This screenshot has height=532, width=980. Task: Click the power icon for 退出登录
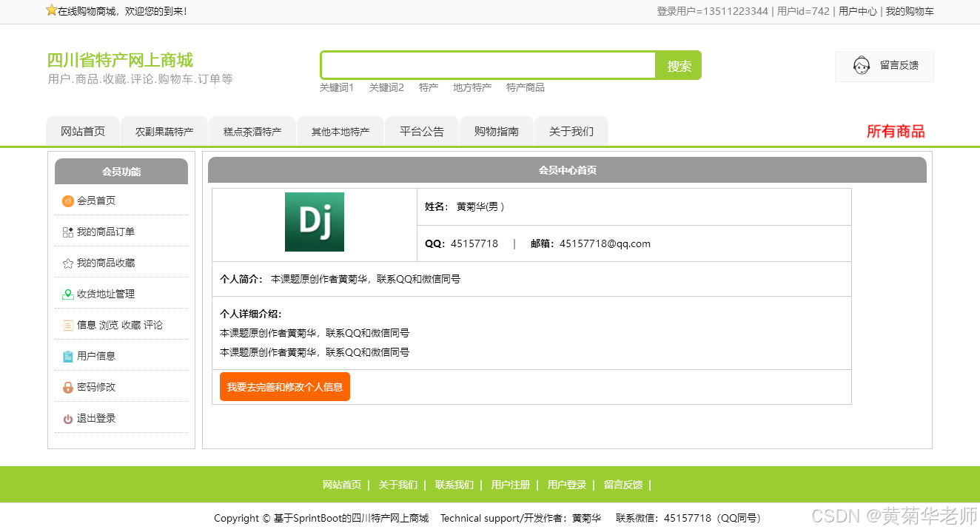(x=68, y=419)
